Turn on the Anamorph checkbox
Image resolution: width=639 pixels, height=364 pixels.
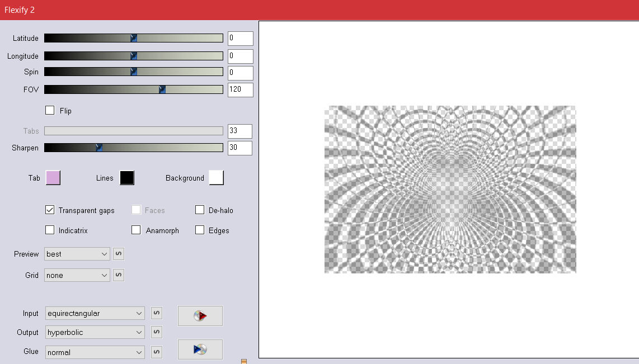tap(136, 230)
